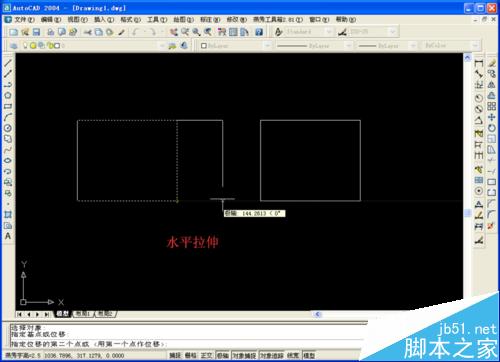Image resolution: width=500 pixels, height=362 pixels.
Task: Click the Match Properties brush icon
Action: click(x=121, y=32)
